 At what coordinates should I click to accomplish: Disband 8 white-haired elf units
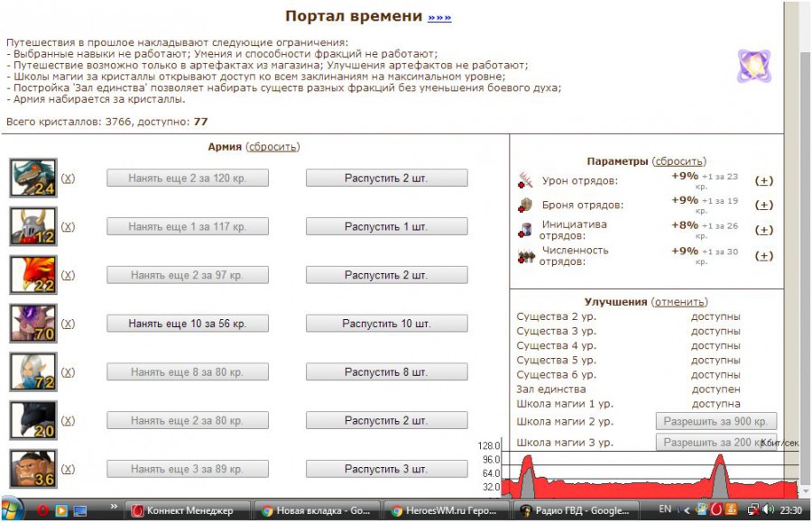[x=386, y=372]
